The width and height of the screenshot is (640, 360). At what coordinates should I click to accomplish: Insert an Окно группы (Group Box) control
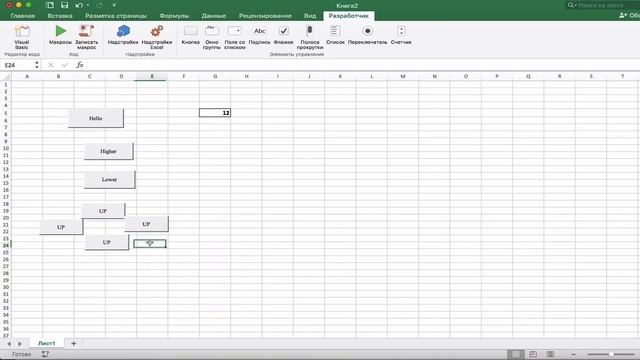[212, 37]
